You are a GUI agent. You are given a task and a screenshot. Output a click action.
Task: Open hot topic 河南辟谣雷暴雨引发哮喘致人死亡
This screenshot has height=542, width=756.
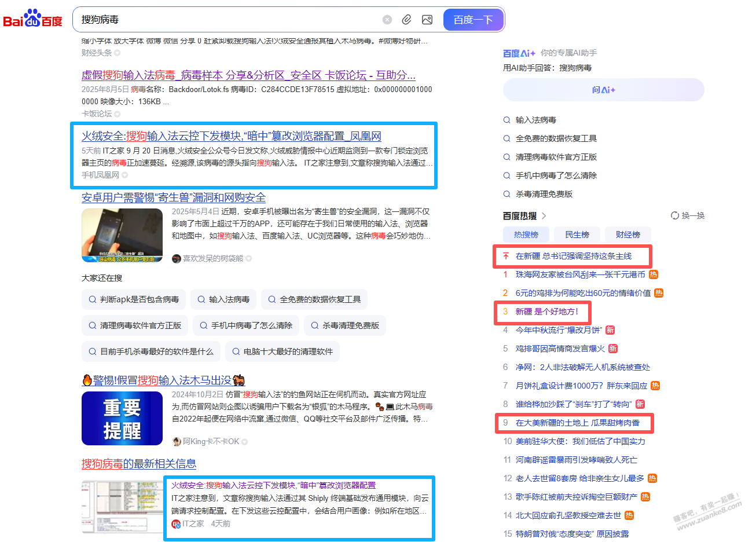576,460
